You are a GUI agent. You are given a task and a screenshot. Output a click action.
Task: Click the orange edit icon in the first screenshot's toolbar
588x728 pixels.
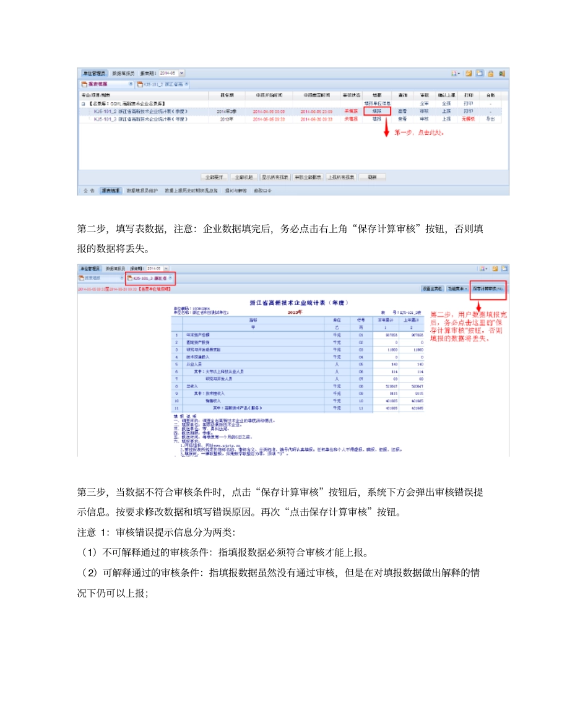469,73
